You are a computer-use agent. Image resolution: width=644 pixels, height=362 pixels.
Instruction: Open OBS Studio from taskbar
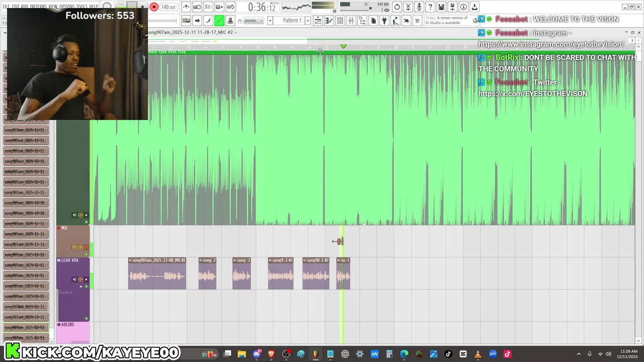click(286, 354)
